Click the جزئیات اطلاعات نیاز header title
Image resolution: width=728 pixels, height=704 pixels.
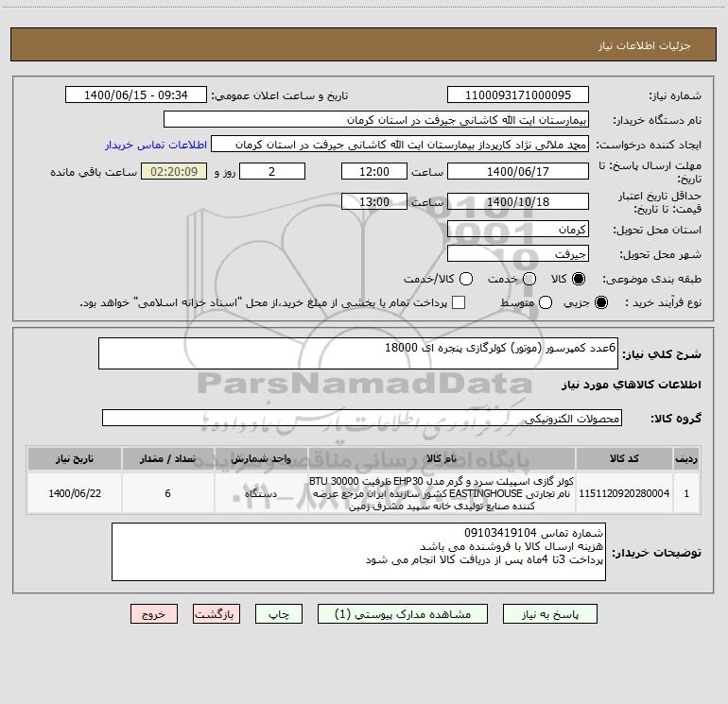(x=645, y=45)
